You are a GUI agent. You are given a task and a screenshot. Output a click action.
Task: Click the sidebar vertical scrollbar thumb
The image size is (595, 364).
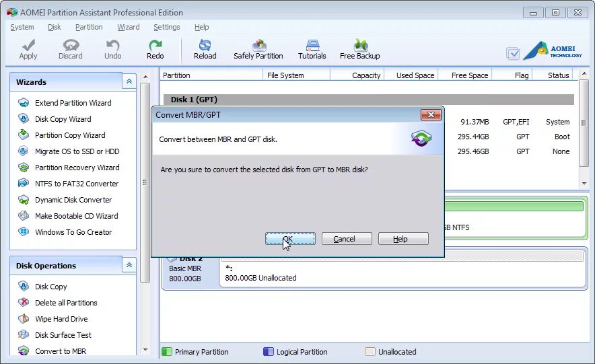tap(145, 182)
